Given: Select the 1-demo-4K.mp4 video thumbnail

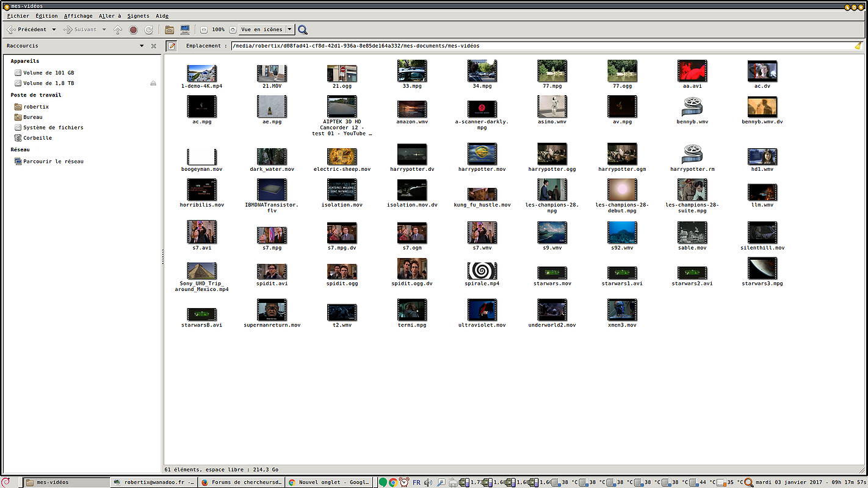Looking at the screenshot, I should [x=201, y=73].
